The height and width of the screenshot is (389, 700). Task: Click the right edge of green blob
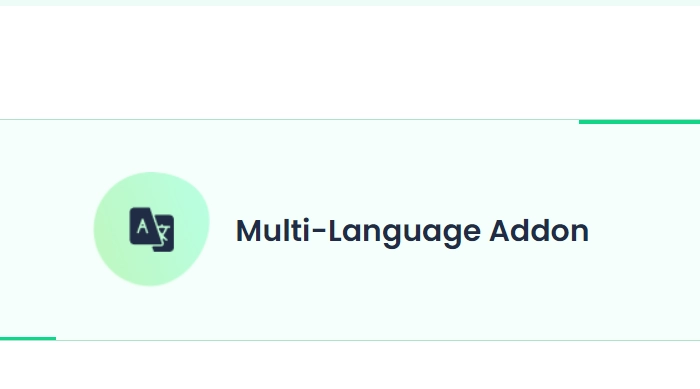[x=206, y=223]
